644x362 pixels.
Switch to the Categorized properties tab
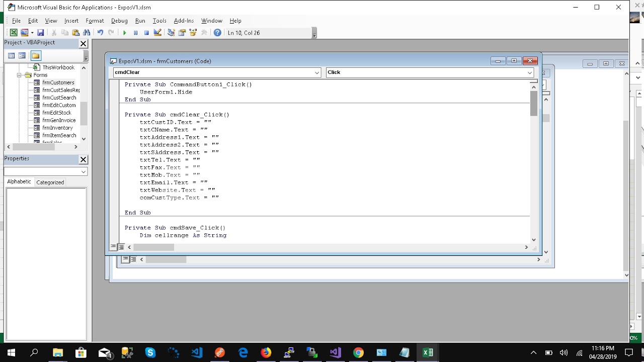coord(50,182)
